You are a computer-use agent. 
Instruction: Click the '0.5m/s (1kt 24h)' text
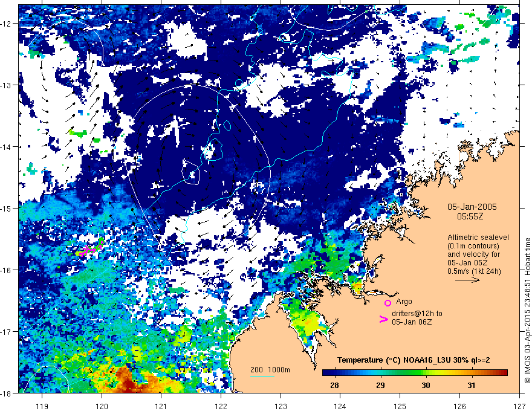click(474, 271)
